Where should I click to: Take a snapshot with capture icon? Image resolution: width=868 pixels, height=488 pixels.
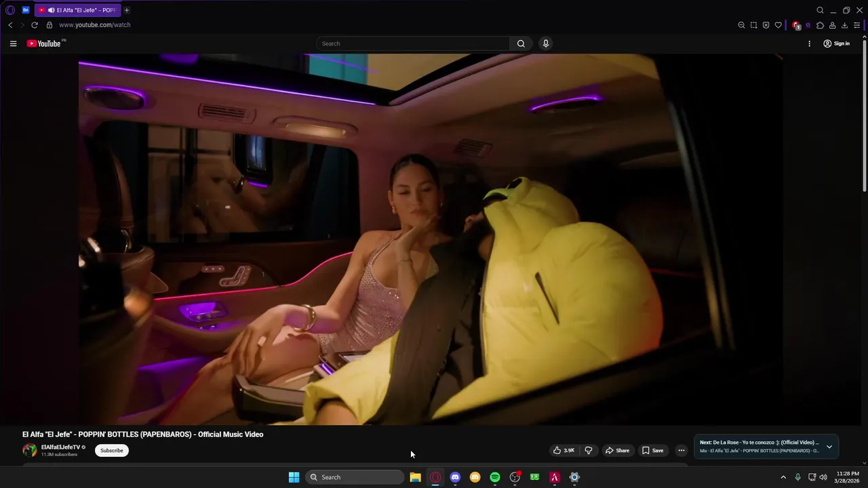coord(753,25)
